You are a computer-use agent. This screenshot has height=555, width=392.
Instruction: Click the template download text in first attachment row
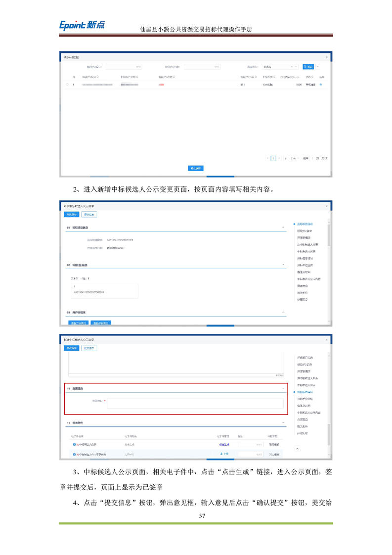(x=274, y=444)
